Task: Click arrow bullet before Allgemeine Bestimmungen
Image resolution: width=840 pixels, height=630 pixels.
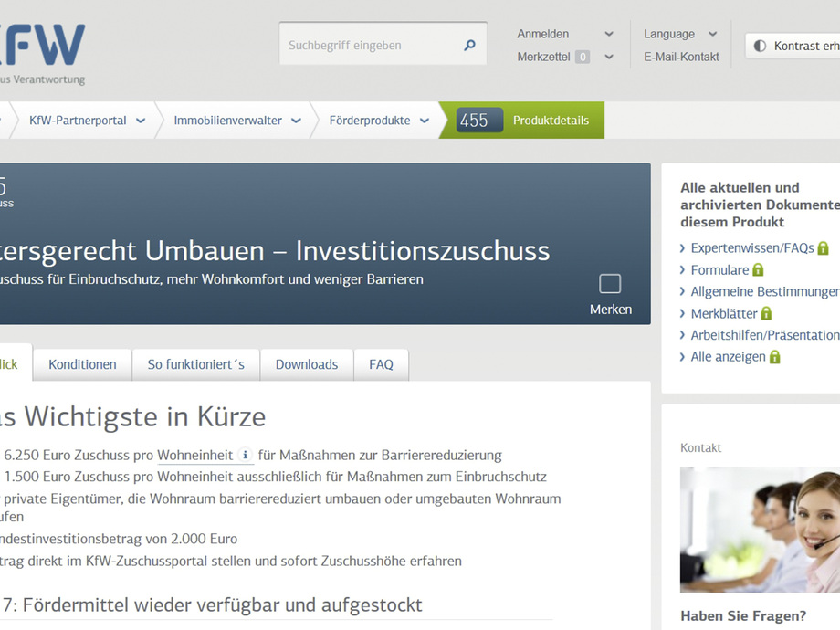Action: pos(683,291)
